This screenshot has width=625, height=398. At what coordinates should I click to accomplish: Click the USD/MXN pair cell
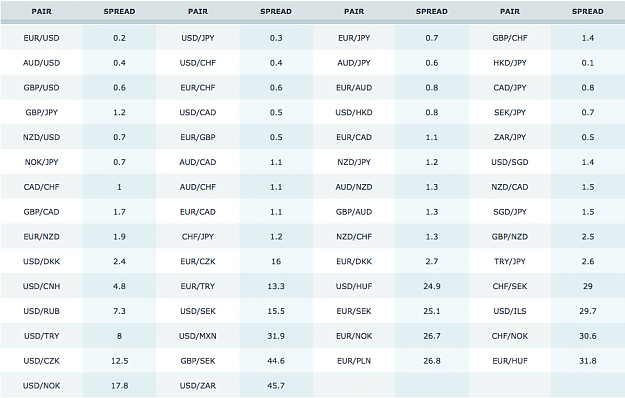[198, 336]
